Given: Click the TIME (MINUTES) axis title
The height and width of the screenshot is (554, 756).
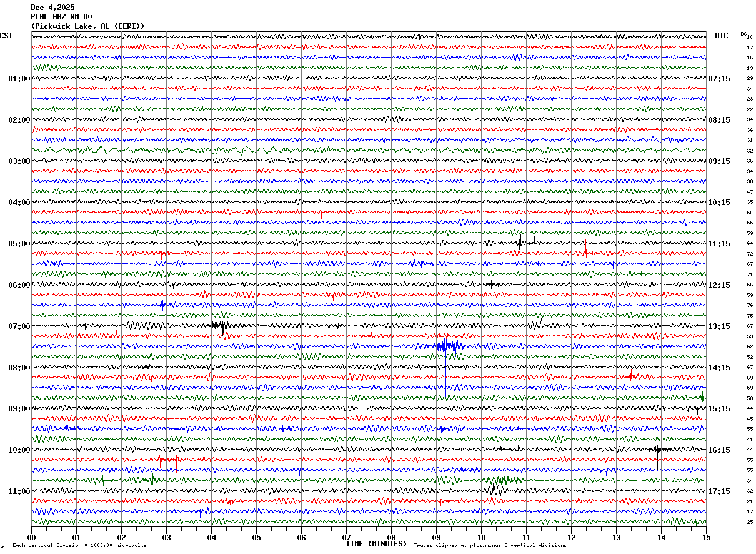Looking at the screenshot, I should click(x=376, y=544).
